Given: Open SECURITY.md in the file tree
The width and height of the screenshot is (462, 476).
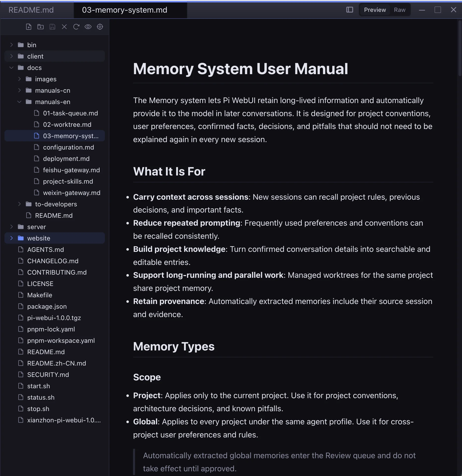Looking at the screenshot, I should click(x=55, y=374).
